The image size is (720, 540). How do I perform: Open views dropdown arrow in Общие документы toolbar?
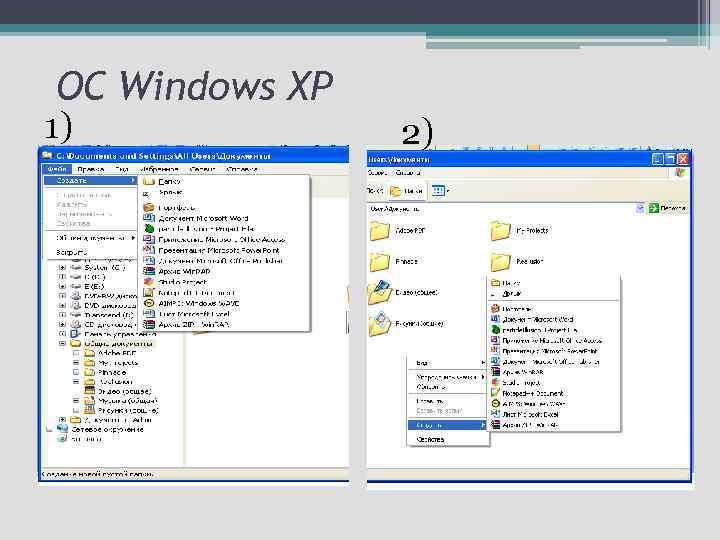[x=448, y=191]
